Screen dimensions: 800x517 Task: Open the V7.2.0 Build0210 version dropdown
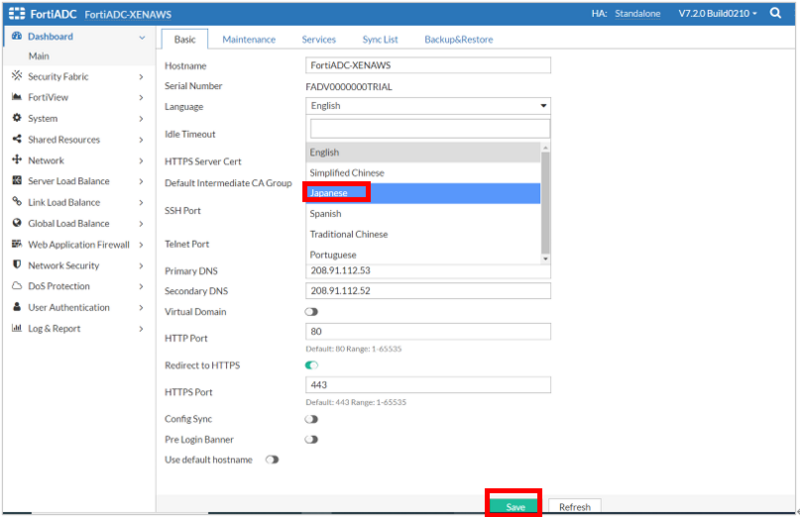click(x=717, y=13)
